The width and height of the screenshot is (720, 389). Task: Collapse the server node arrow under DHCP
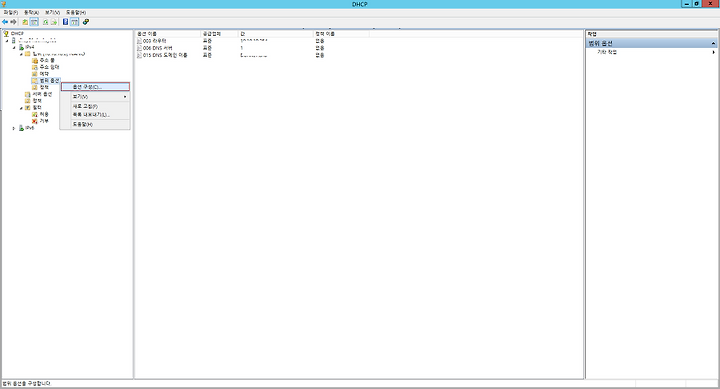[7, 40]
